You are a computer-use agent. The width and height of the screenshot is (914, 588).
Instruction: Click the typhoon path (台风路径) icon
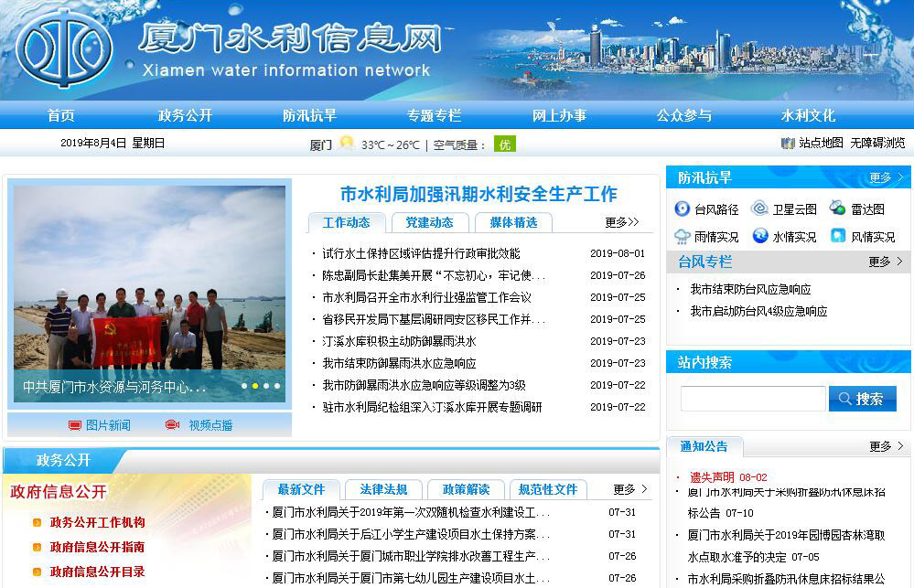click(x=682, y=208)
